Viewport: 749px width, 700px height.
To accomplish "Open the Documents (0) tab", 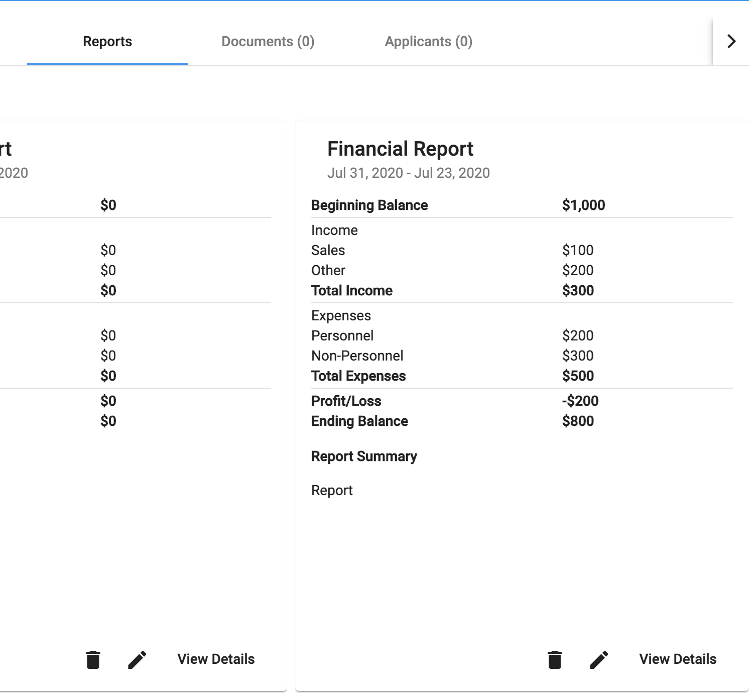I will (x=268, y=41).
